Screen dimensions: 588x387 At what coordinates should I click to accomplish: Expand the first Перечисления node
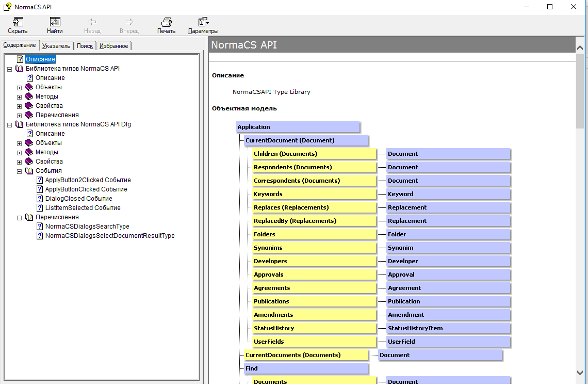click(20, 116)
